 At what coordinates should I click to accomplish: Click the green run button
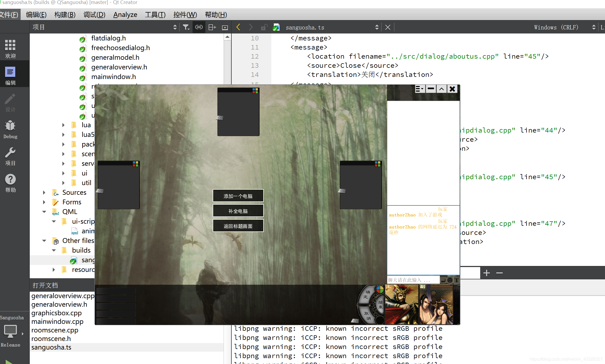tap(9, 362)
